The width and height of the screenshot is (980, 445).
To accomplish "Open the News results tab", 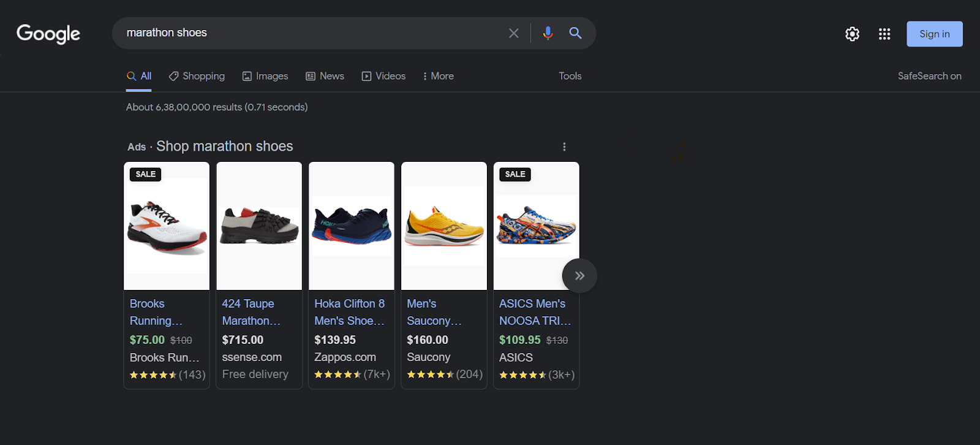I will click(x=325, y=76).
